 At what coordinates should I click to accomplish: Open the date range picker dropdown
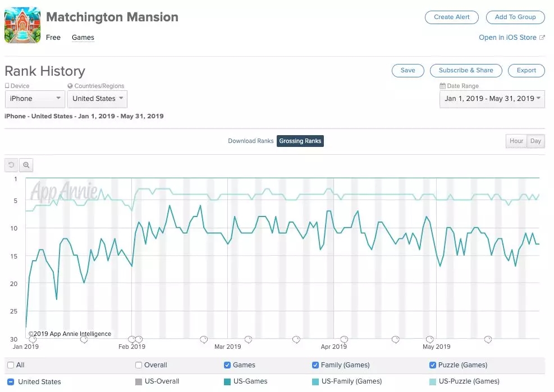coord(492,99)
